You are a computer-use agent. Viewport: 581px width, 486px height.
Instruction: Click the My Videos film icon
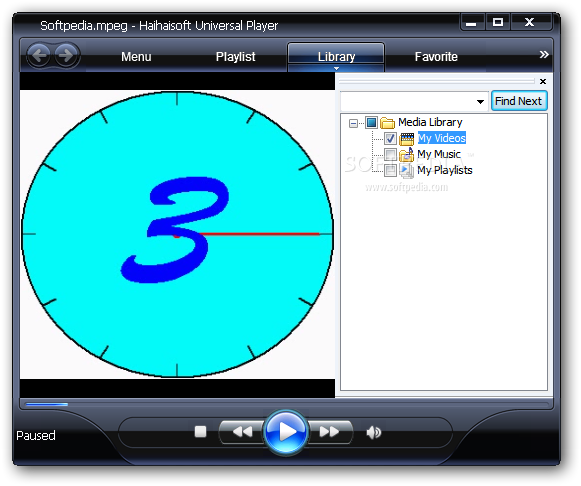[407, 139]
